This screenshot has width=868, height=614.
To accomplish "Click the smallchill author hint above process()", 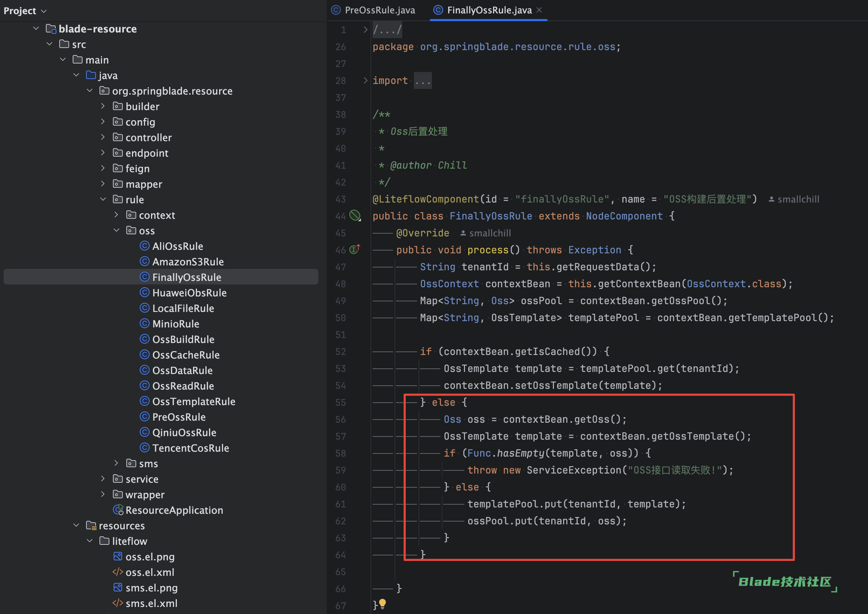I will [486, 233].
